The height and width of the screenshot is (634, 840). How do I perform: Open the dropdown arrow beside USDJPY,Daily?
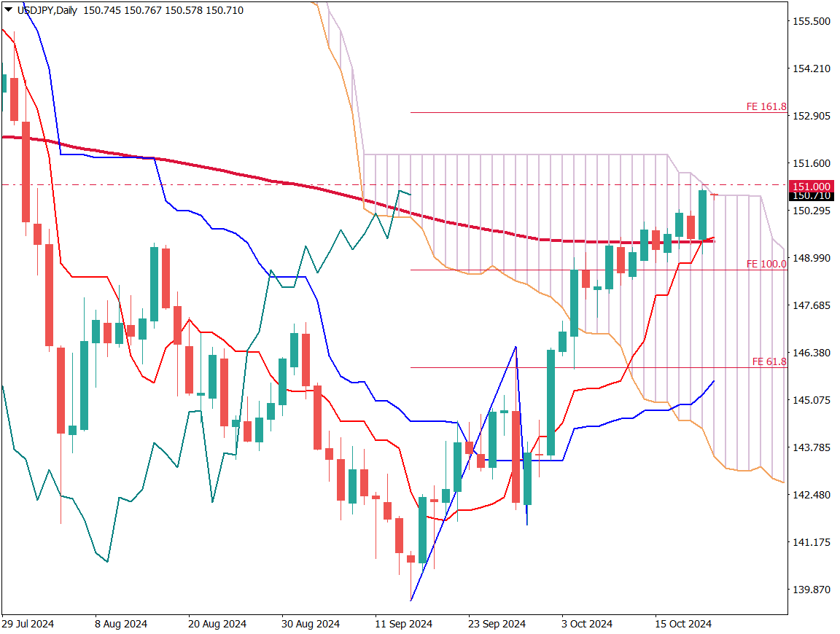8,10
